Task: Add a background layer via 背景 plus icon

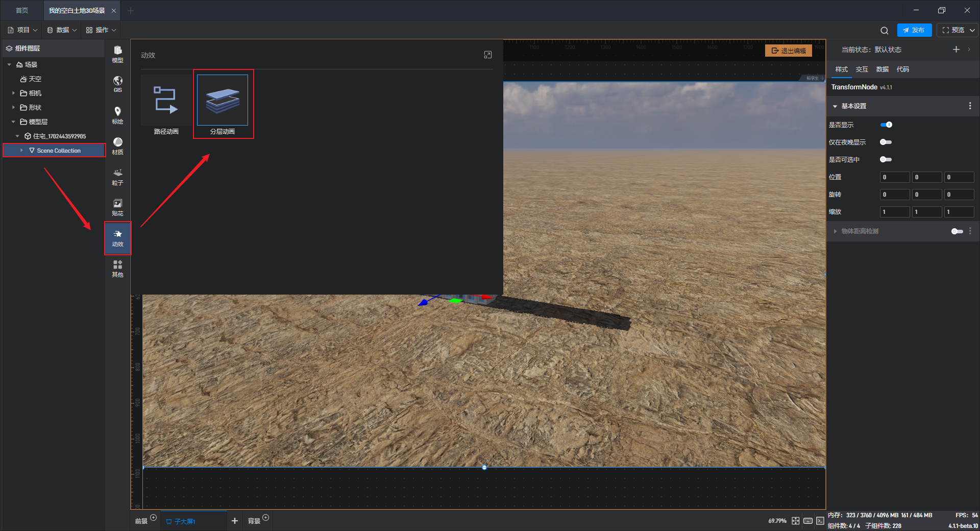Action: (x=265, y=518)
